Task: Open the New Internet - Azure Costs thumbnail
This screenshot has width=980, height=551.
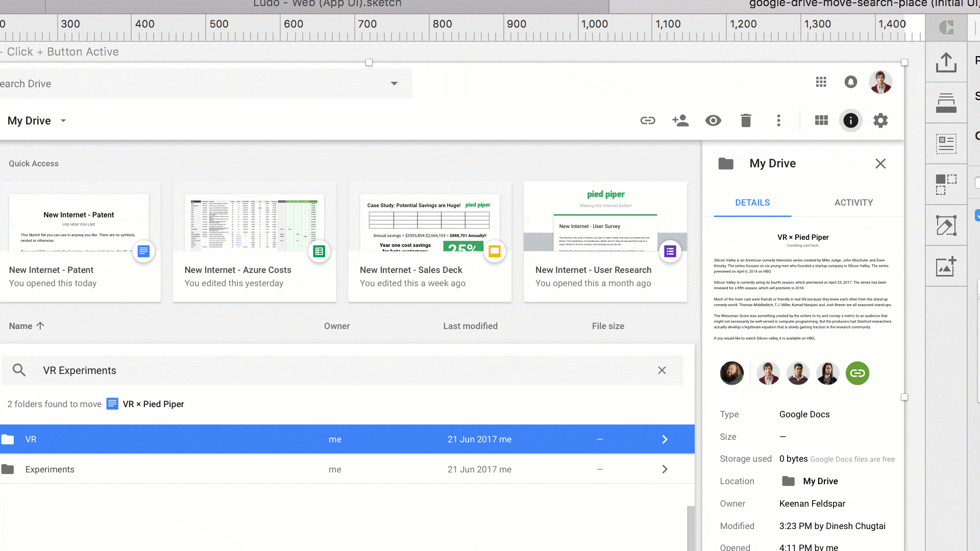Action: point(254,222)
